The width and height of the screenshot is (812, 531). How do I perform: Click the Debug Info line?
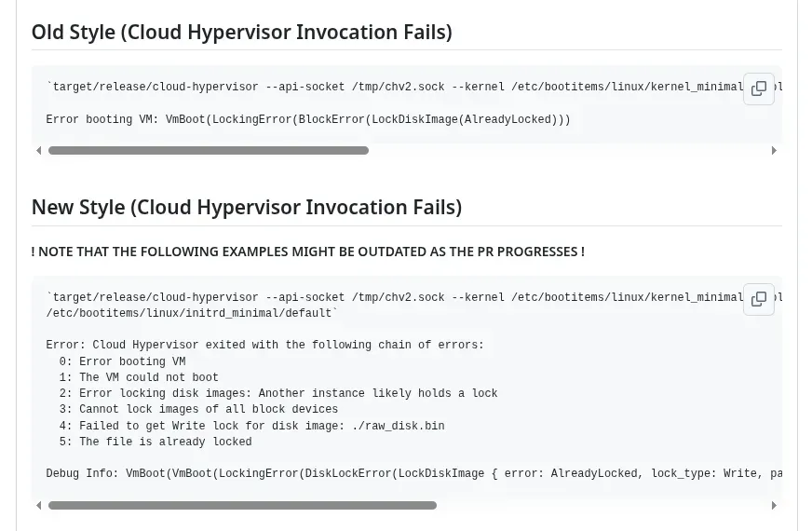pyautogui.click(x=413, y=473)
